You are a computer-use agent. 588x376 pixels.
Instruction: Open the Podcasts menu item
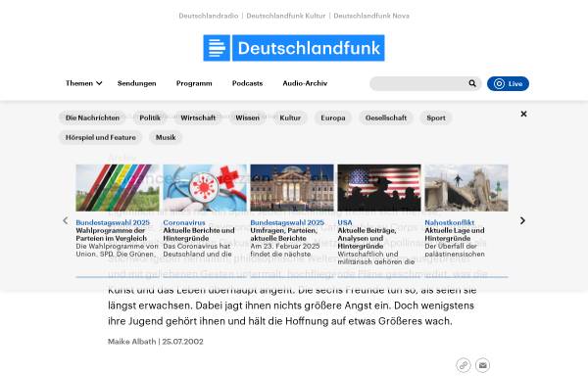point(247,83)
